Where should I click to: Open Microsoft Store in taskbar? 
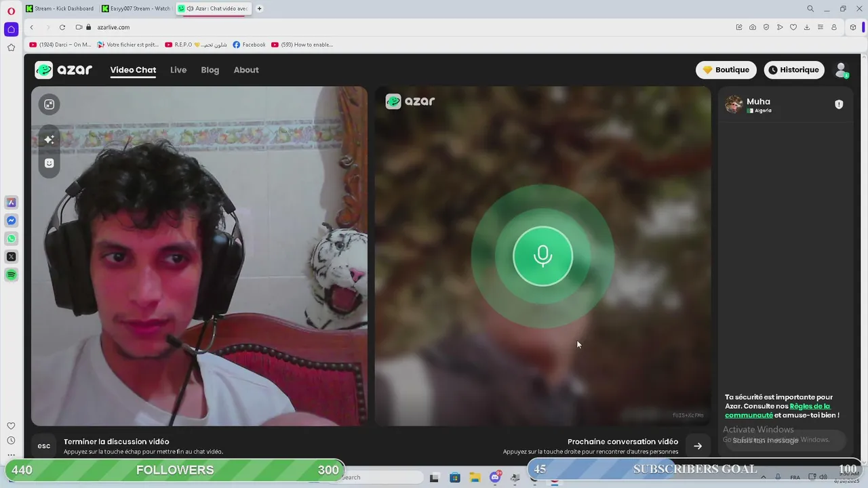[455, 478]
